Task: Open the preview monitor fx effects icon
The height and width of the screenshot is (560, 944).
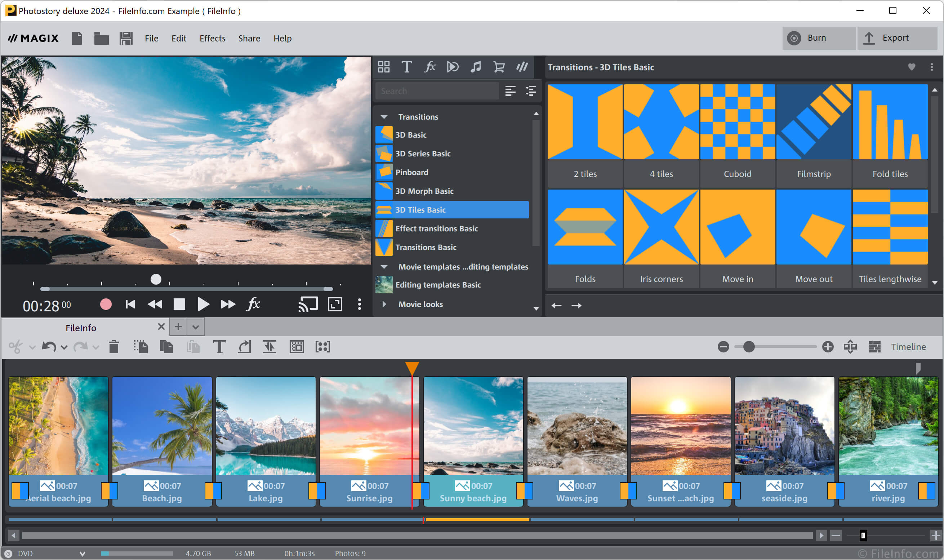Action: point(253,304)
